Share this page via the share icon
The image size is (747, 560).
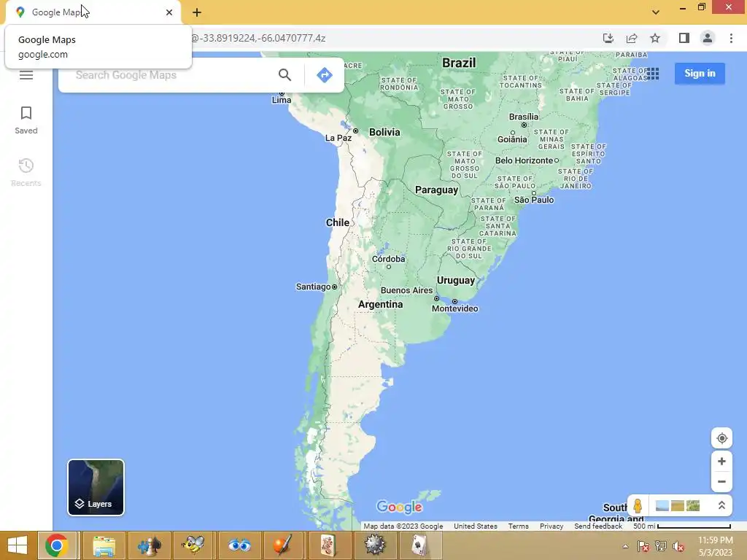632,38
